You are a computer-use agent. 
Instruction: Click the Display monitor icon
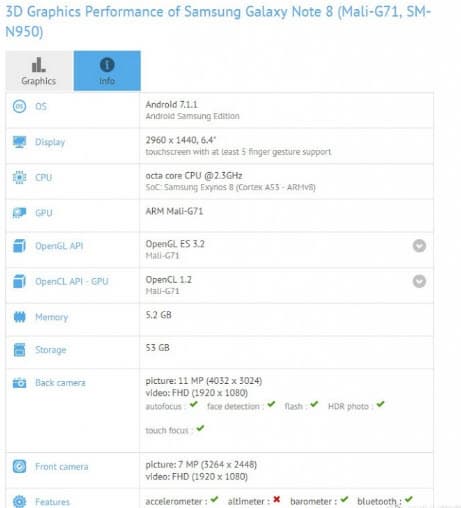[19, 142]
